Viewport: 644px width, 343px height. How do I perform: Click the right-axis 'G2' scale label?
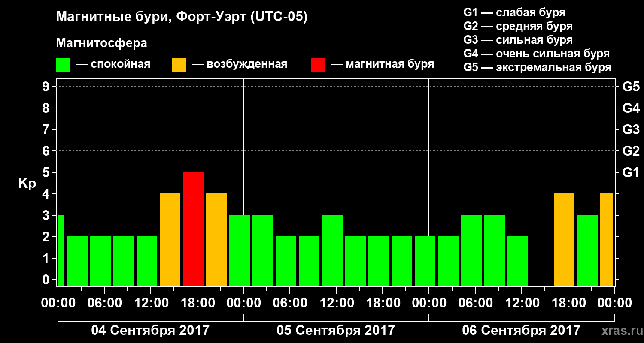[631, 151]
